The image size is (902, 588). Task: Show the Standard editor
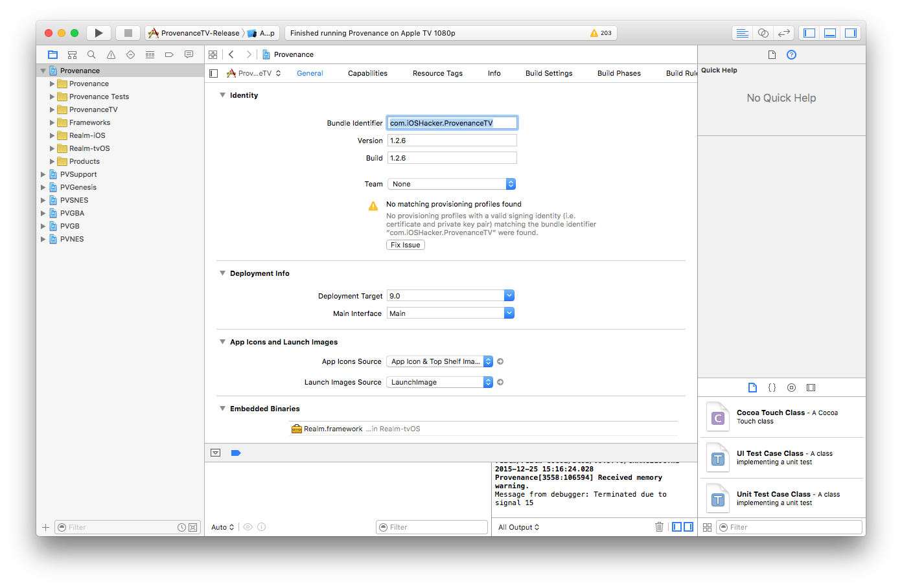(x=743, y=33)
